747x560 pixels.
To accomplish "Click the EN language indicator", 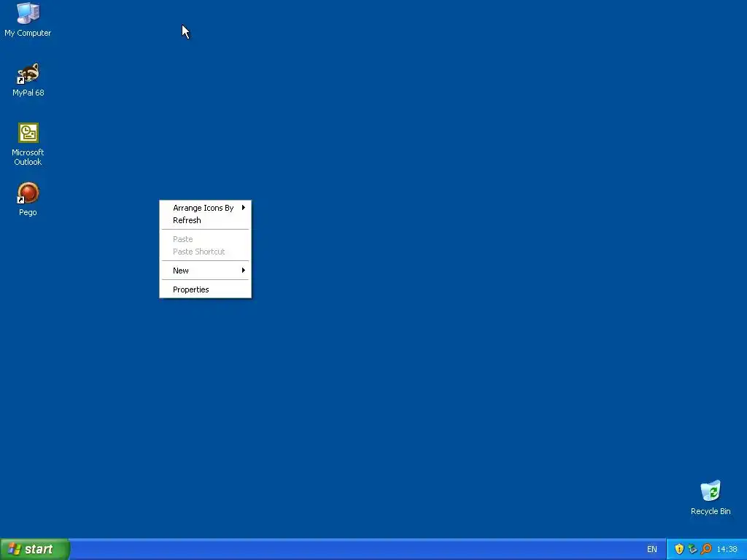I will tap(651, 549).
